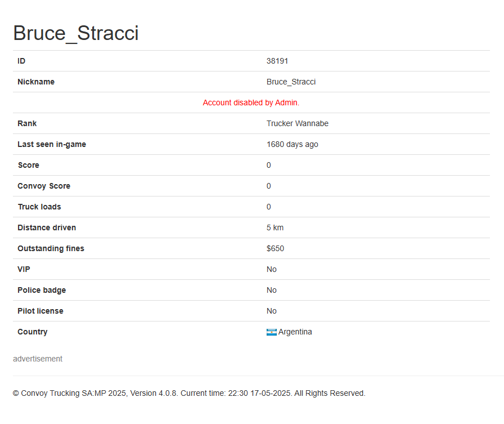Click the Trucker Wannabe rank value
504x424 pixels.
(x=298, y=123)
